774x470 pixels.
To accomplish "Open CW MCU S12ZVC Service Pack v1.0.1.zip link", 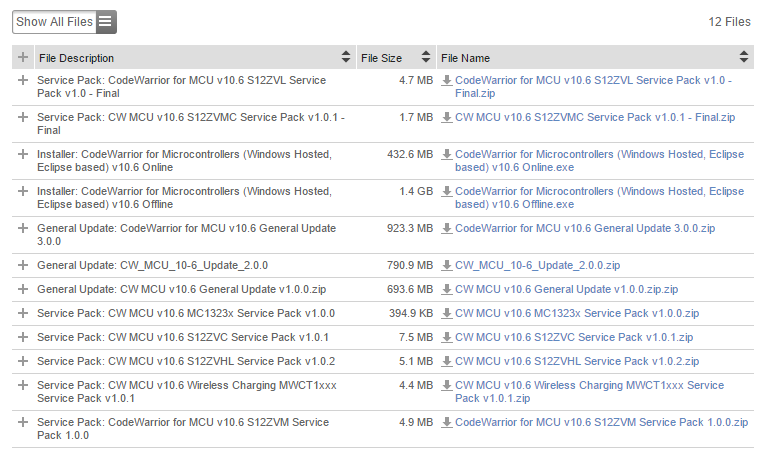I will (574, 337).
